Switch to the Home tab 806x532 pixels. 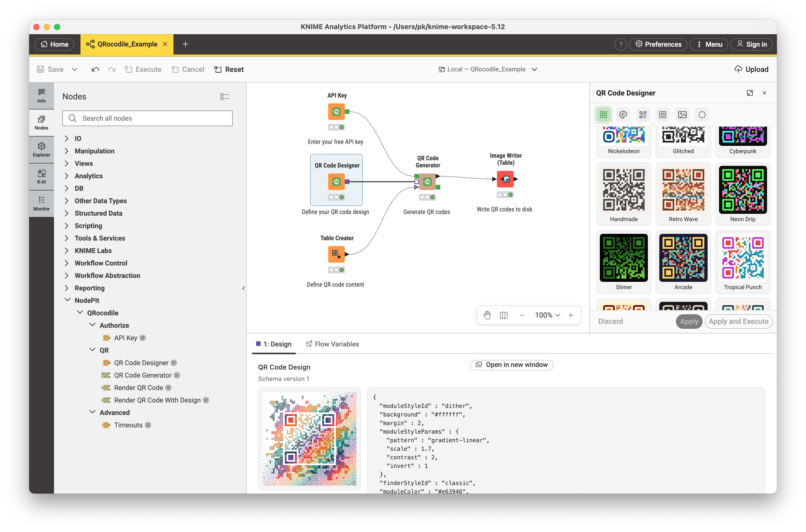[54, 44]
